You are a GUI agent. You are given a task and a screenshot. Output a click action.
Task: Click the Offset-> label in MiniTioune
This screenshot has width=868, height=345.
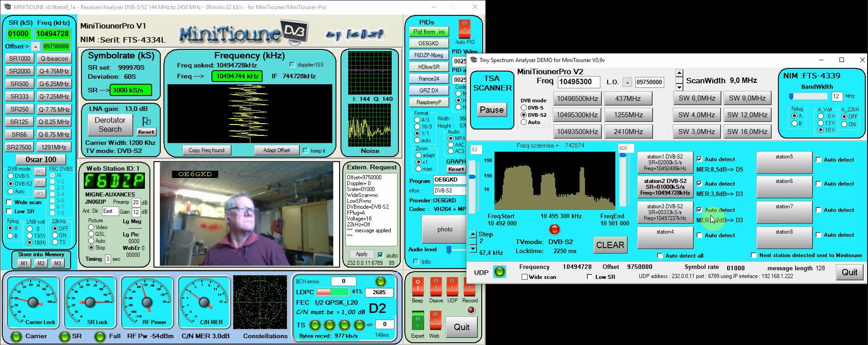pos(17,46)
